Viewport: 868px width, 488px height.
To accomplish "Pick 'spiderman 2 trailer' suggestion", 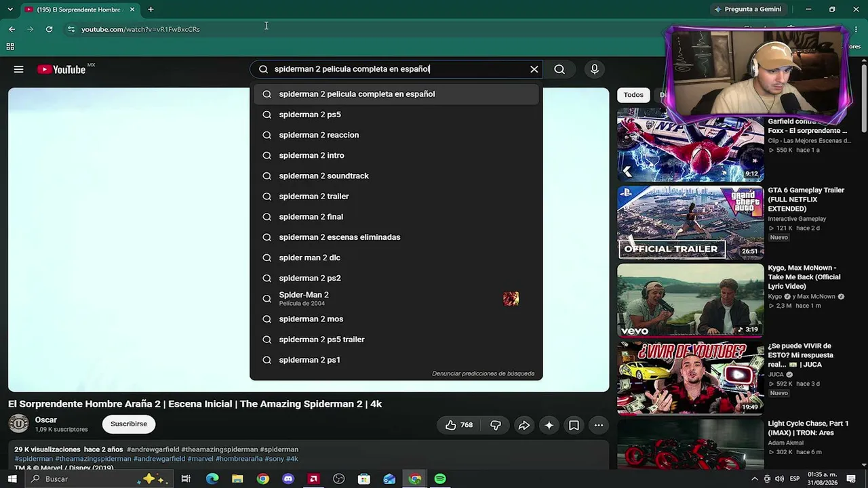I will pos(396,196).
